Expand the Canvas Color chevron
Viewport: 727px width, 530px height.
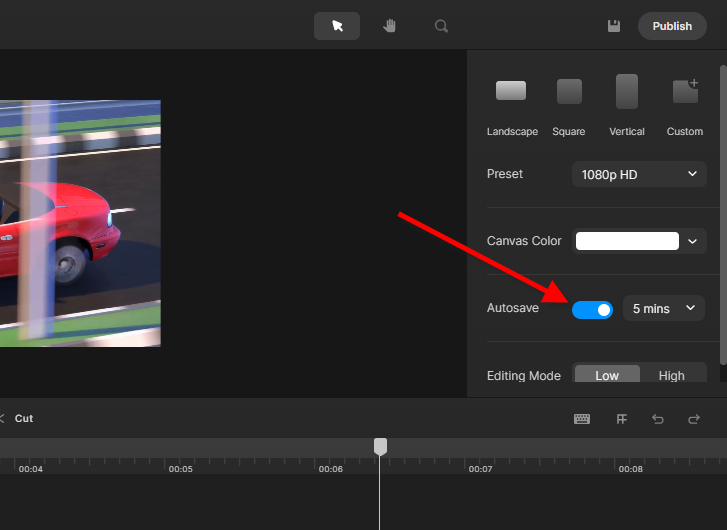692,241
